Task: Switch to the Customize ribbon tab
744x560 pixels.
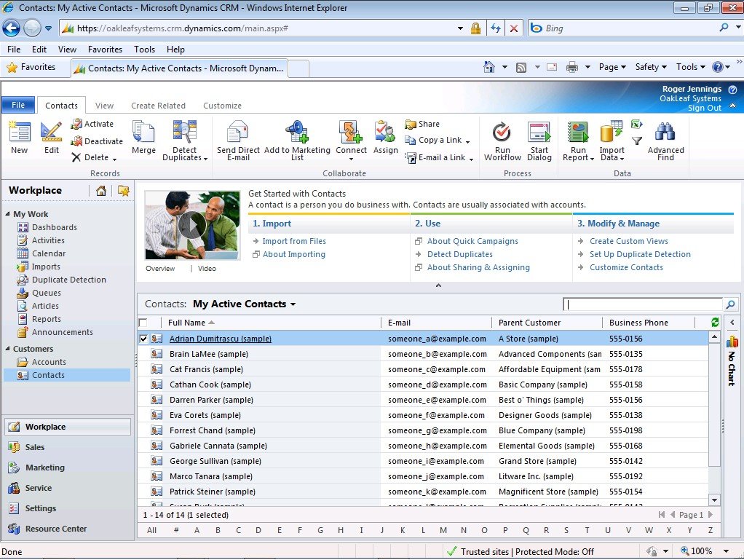Action: point(222,106)
